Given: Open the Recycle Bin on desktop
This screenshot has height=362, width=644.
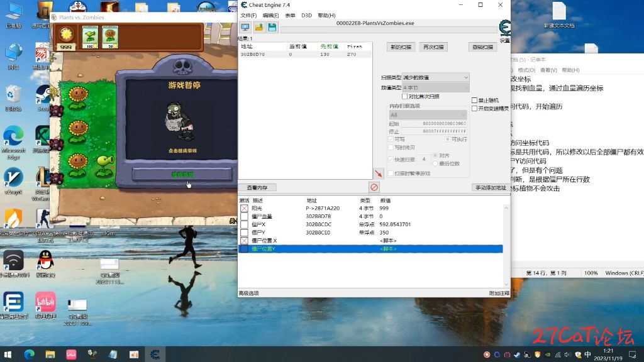Looking at the screenshot, I should pyautogui.click(x=14, y=99).
